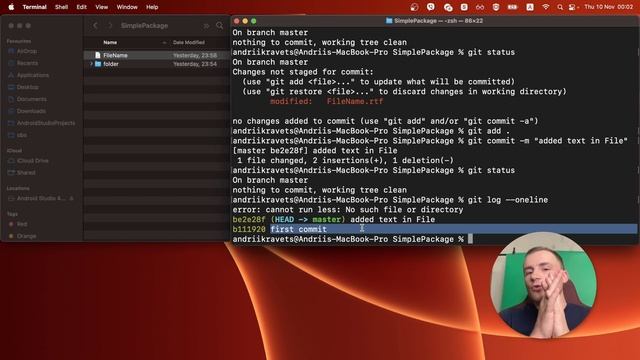Open Spotlight search in menu bar
This screenshot has height=360, width=640.
pos(560,7)
